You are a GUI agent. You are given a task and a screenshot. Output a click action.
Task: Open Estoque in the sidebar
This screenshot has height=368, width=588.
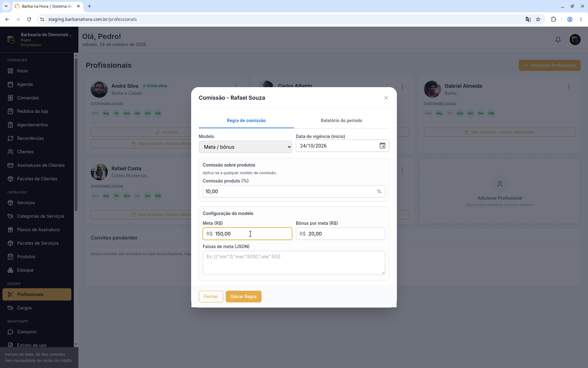[37, 270]
